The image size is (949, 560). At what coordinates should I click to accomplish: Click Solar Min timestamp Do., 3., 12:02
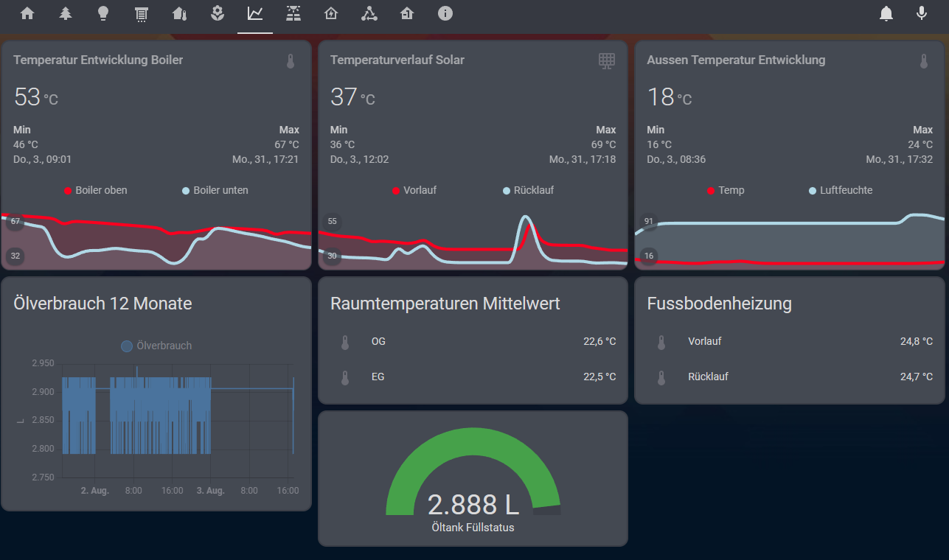360,159
